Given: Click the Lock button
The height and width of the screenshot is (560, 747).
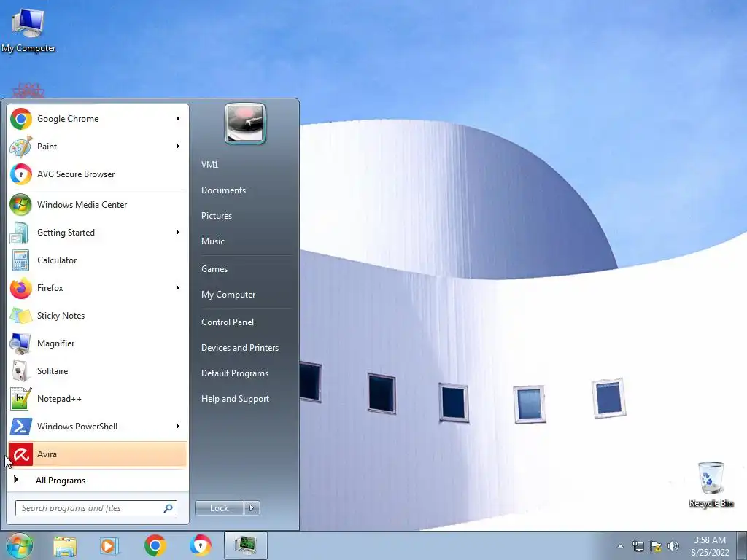Looking at the screenshot, I should pos(220,508).
